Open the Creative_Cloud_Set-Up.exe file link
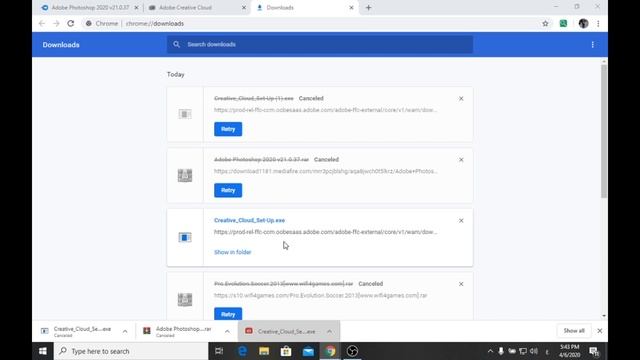 pos(249,220)
